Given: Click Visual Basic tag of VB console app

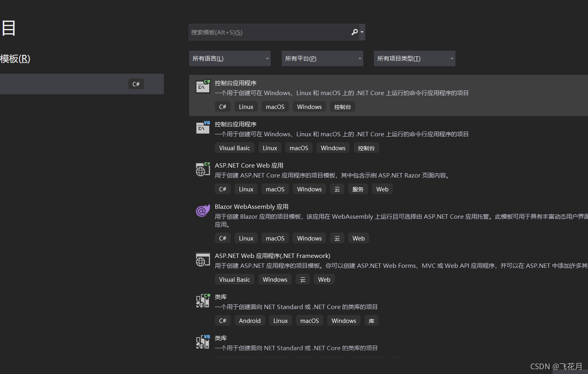Looking at the screenshot, I should (235, 148).
